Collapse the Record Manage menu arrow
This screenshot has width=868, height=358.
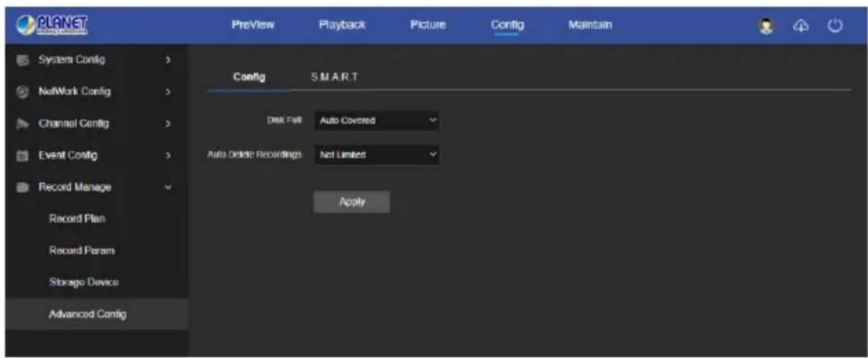[168, 187]
